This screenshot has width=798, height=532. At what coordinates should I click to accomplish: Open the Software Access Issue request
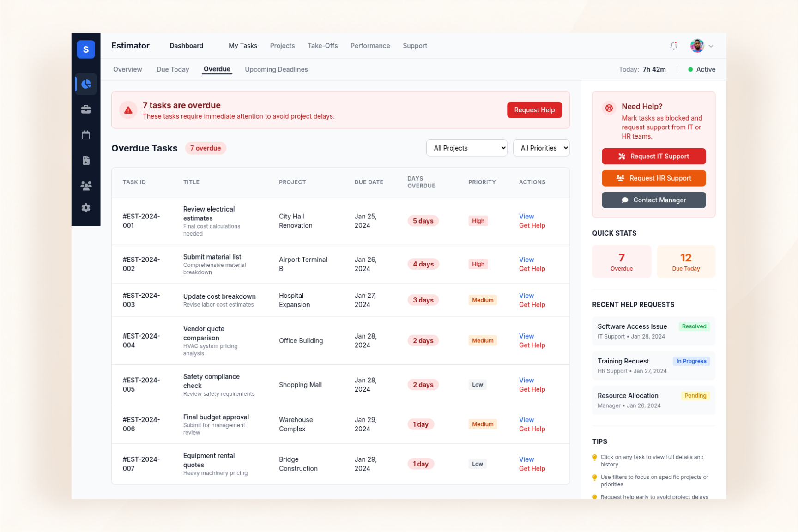coord(653,331)
